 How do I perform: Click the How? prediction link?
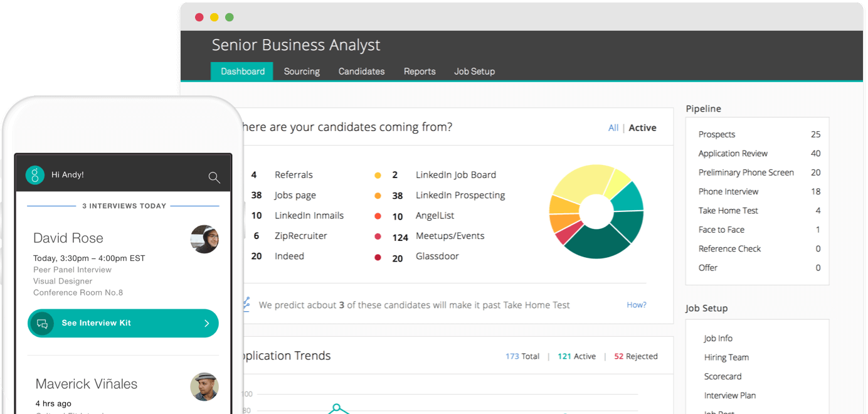[636, 305]
